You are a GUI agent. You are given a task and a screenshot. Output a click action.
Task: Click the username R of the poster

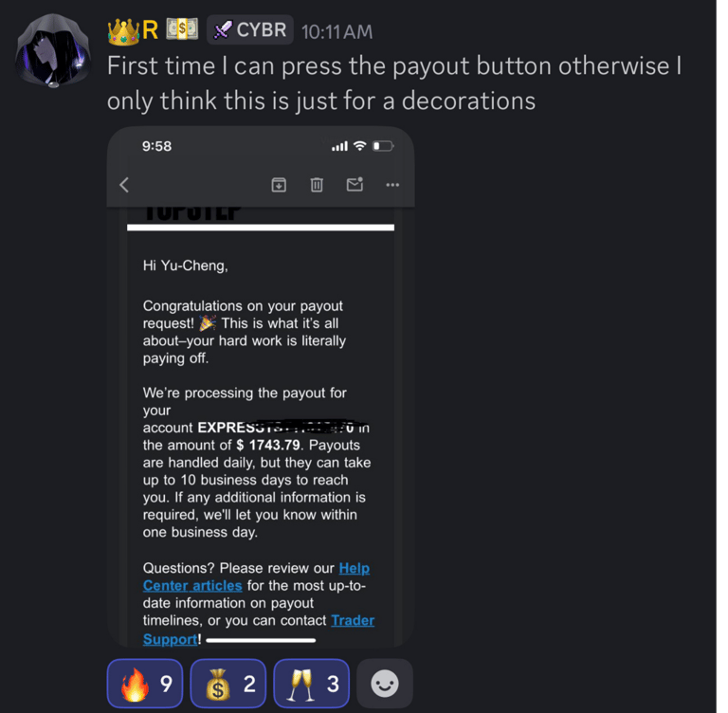pyautogui.click(x=150, y=30)
